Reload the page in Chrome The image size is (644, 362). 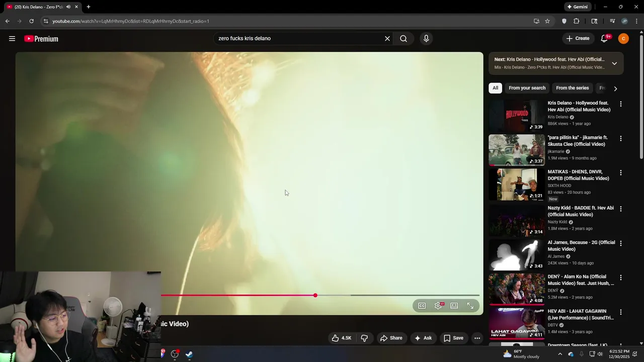[x=31, y=21]
